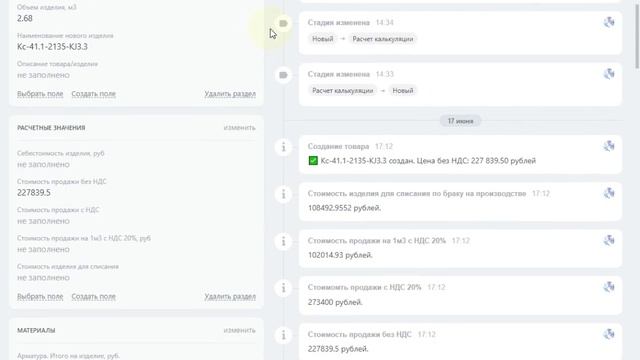Viewport: 640px width, 360px height.
Task: Click volume value 2.68
Action: pyautogui.click(x=24, y=18)
